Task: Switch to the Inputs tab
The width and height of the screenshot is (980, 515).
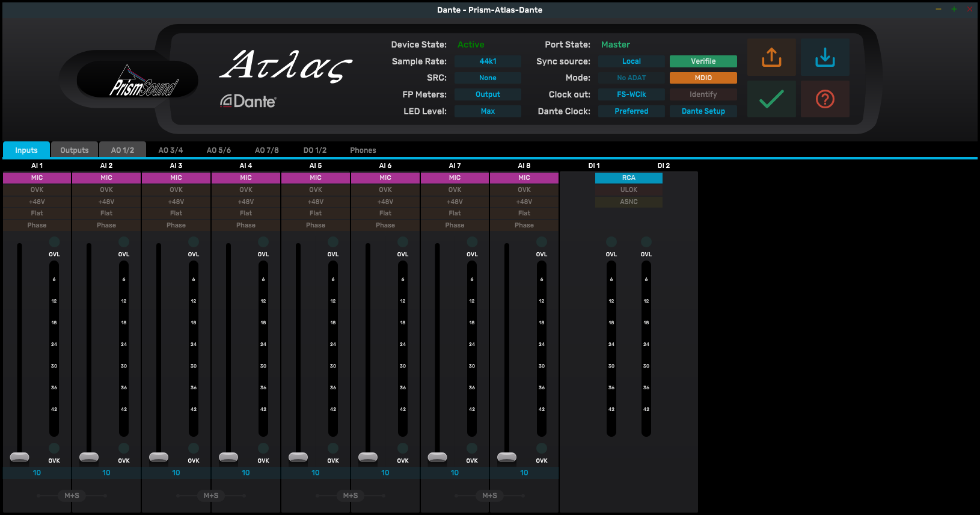Action: point(26,150)
